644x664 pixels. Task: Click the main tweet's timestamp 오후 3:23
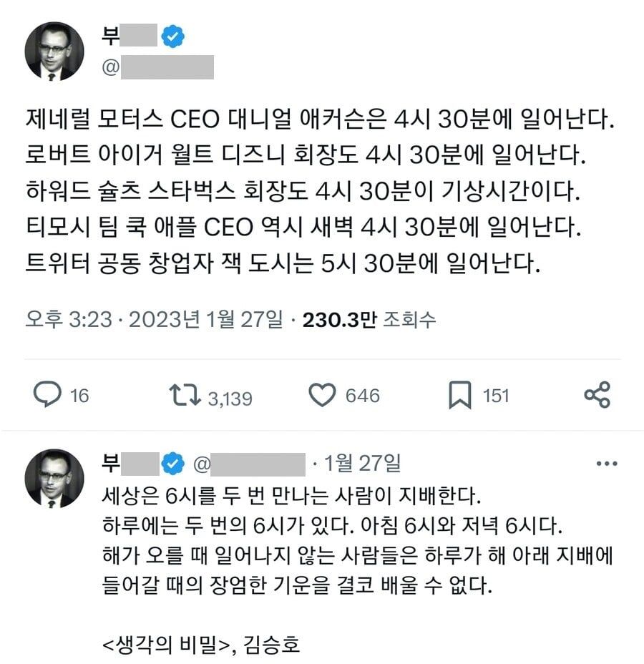click(69, 319)
